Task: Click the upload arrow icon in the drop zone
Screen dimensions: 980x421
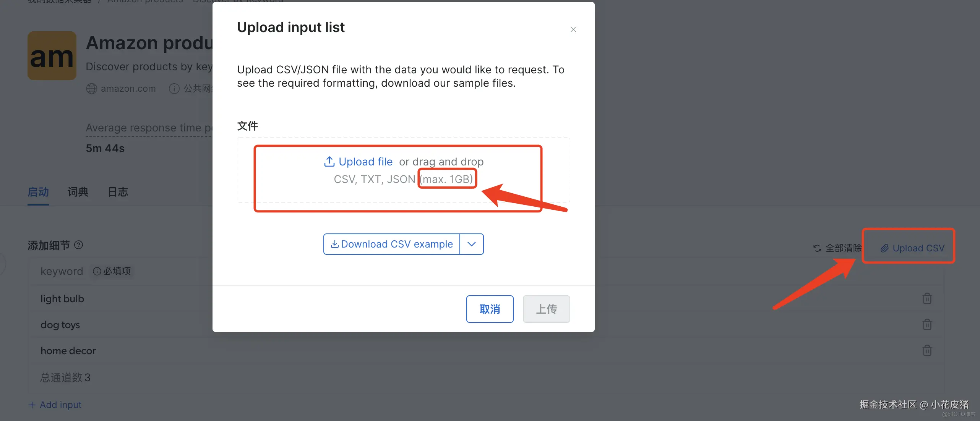Action: pos(329,162)
